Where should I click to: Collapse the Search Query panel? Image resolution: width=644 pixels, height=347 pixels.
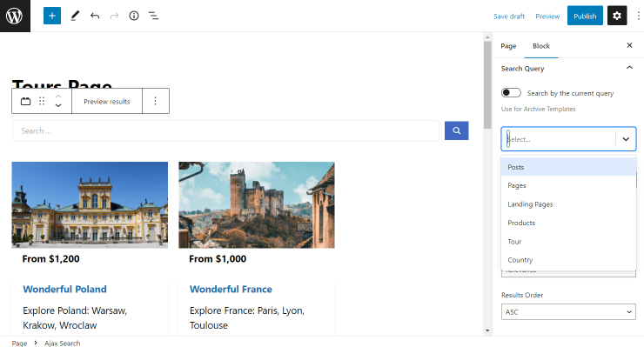click(629, 68)
